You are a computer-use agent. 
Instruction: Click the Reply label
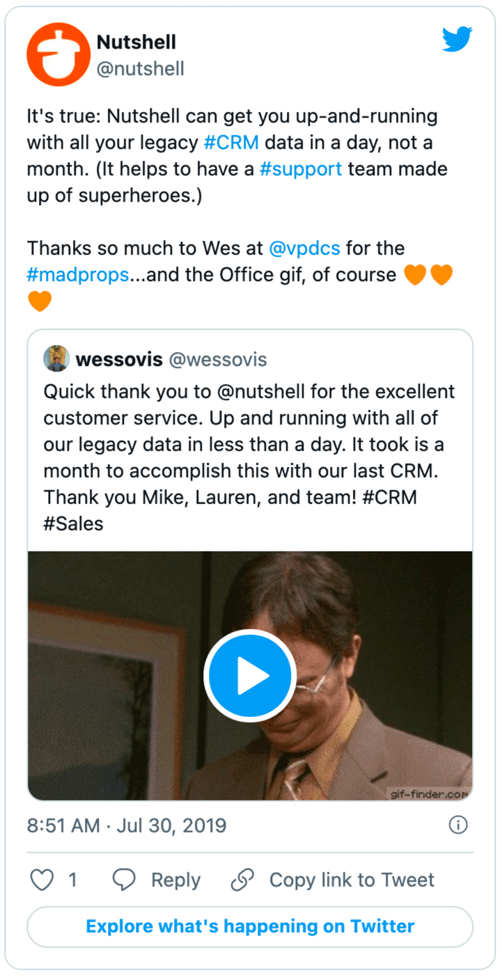pos(175,880)
